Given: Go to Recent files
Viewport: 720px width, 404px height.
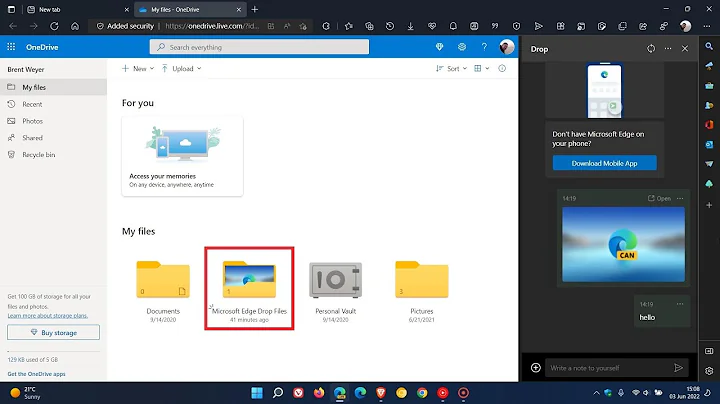Looking at the screenshot, I should pos(53,104).
